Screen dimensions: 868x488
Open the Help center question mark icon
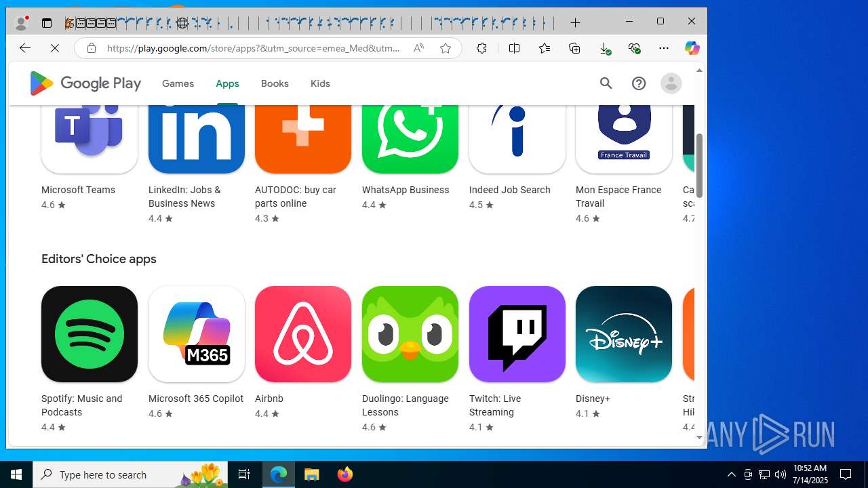638,83
